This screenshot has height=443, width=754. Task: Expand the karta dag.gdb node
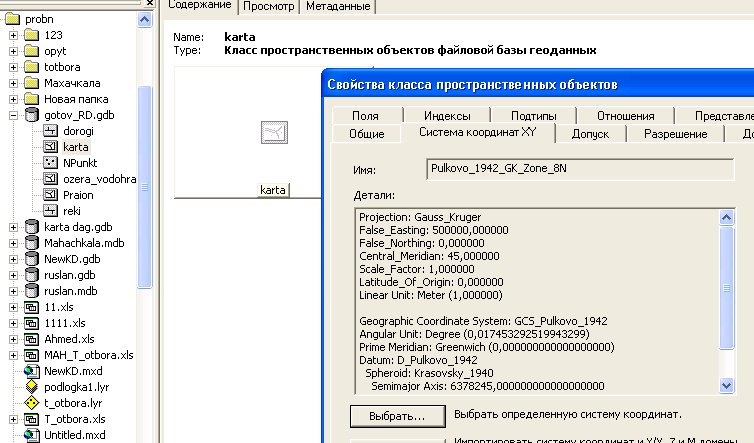click(x=13, y=227)
